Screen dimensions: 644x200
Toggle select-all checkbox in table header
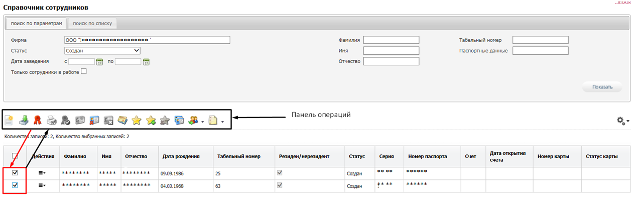click(x=15, y=155)
